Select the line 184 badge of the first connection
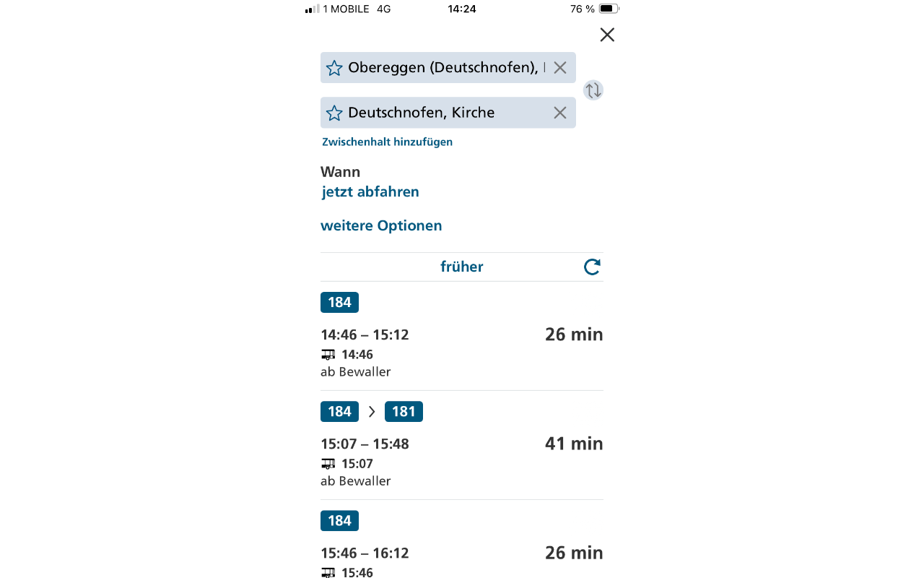Screen dimensions: 924x578 coord(339,303)
